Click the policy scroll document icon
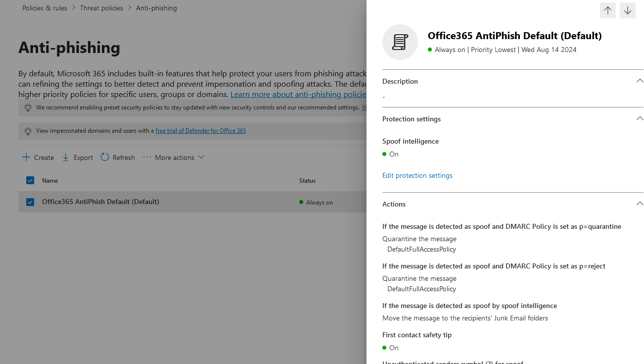644x364 pixels. pos(400,42)
